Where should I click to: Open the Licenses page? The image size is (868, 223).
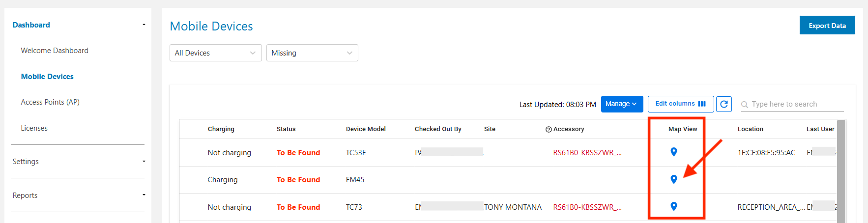(34, 128)
